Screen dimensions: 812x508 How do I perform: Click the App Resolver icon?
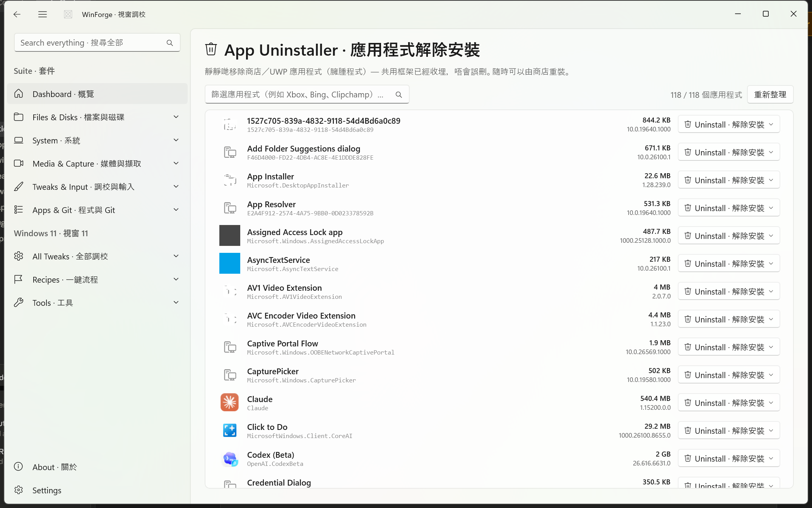(x=230, y=208)
